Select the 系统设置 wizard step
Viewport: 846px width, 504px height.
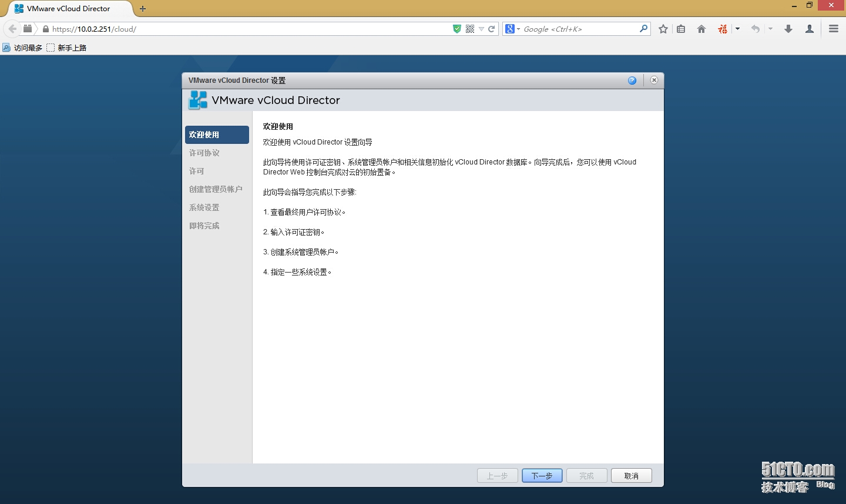click(204, 207)
